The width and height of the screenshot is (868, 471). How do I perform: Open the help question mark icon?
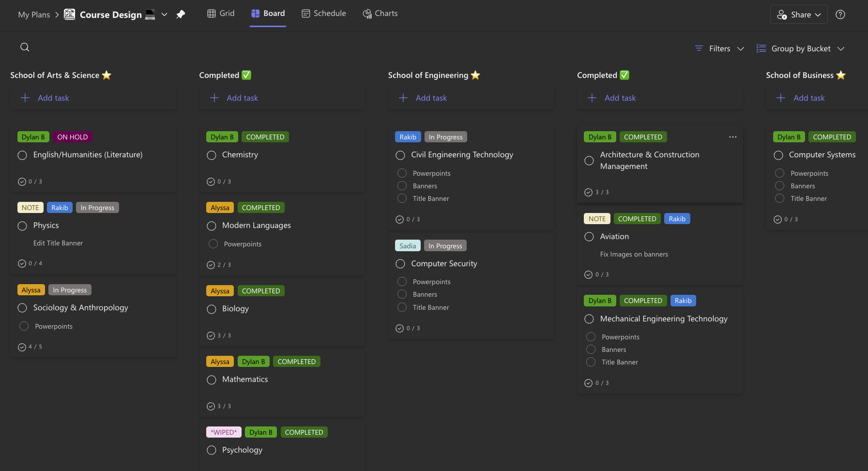[x=840, y=15]
